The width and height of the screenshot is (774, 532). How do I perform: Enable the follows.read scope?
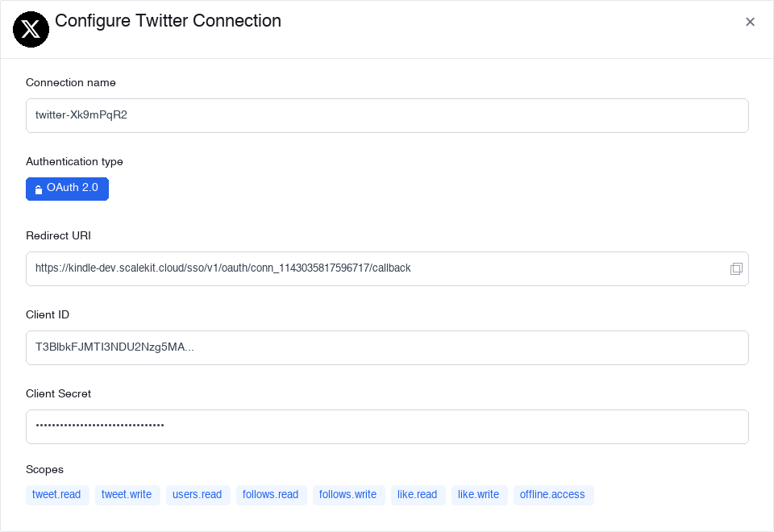[x=271, y=494]
